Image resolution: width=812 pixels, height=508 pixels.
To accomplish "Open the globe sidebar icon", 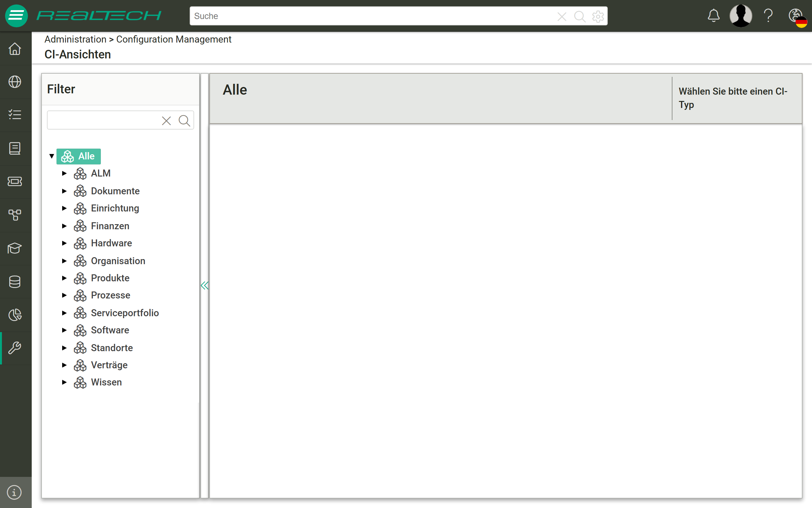I will pos(15,82).
